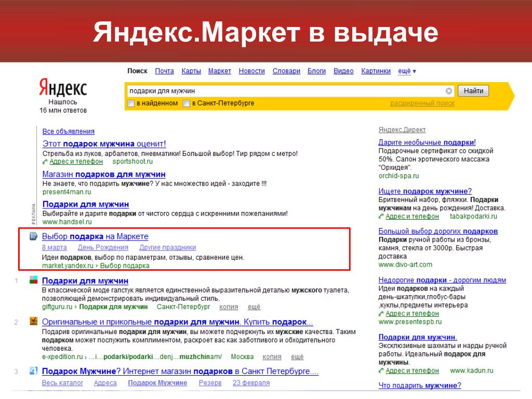Open the Картинки tab
This screenshot has width=532, height=399.
point(376,71)
